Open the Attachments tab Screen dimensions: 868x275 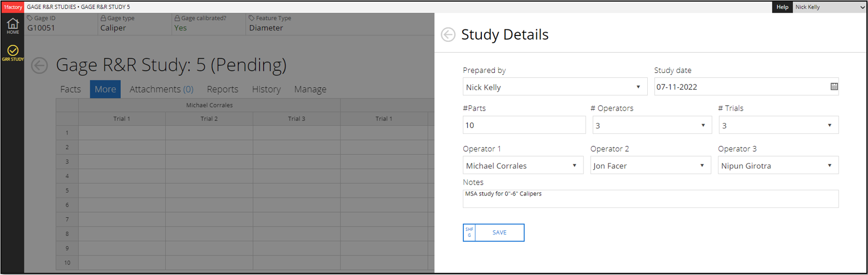161,89
